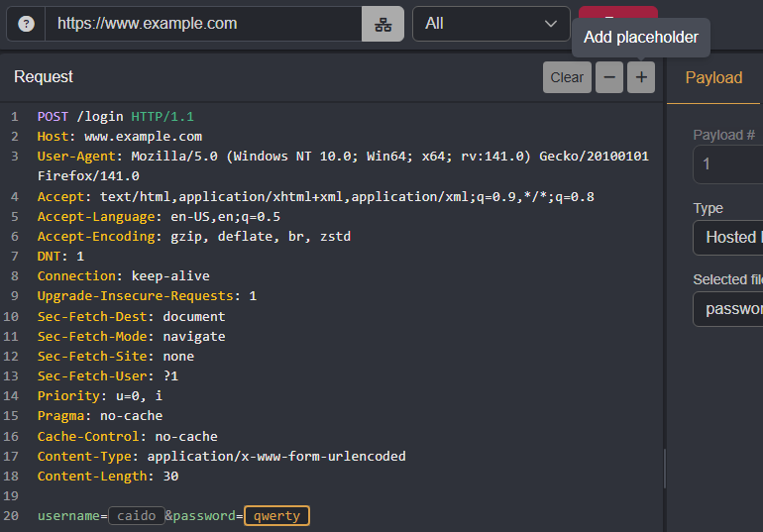The width and height of the screenshot is (763, 532).
Task: Click the Request panel title
Action: pyautogui.click(x=44, y=77)
